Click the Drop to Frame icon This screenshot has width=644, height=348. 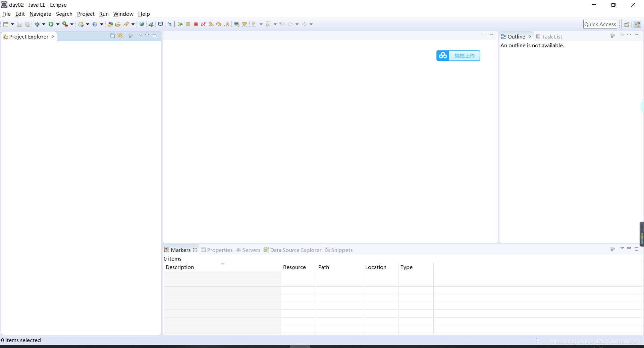tap(237, 24)
